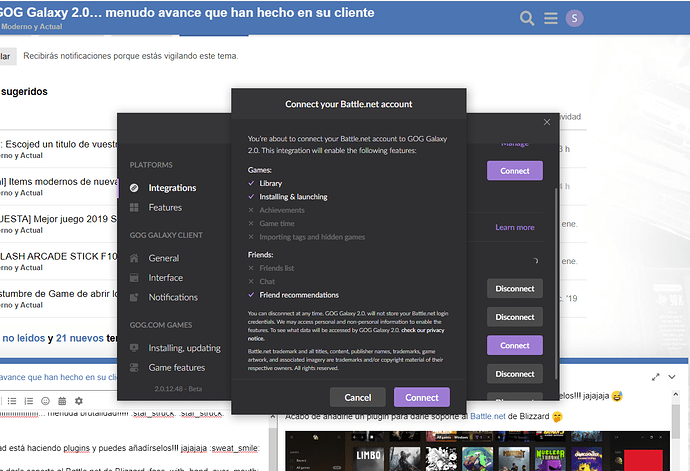Click the preview pane scrollbar up arrow
690x471 pixels.
tap(676, 395)
